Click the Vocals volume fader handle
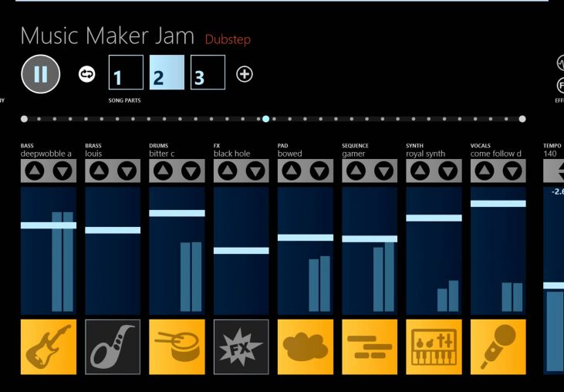This screenshot has width=564, height=392. pyautogui.click(x=498, y=204)
